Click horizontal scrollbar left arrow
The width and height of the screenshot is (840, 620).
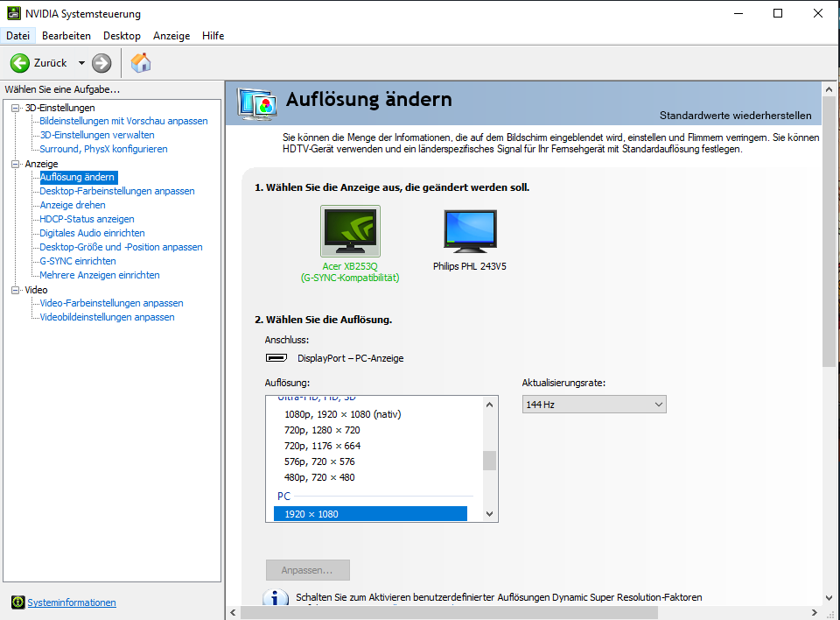coord(233,612)
